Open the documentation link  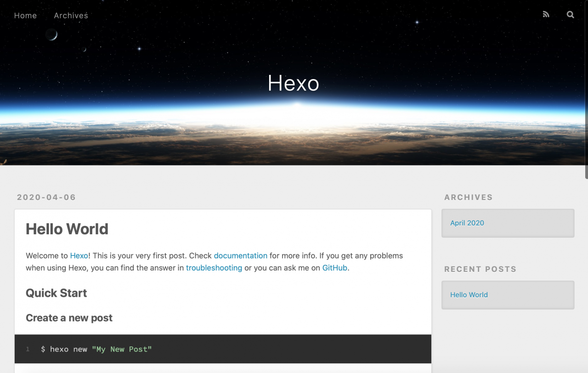coord(240,256)
